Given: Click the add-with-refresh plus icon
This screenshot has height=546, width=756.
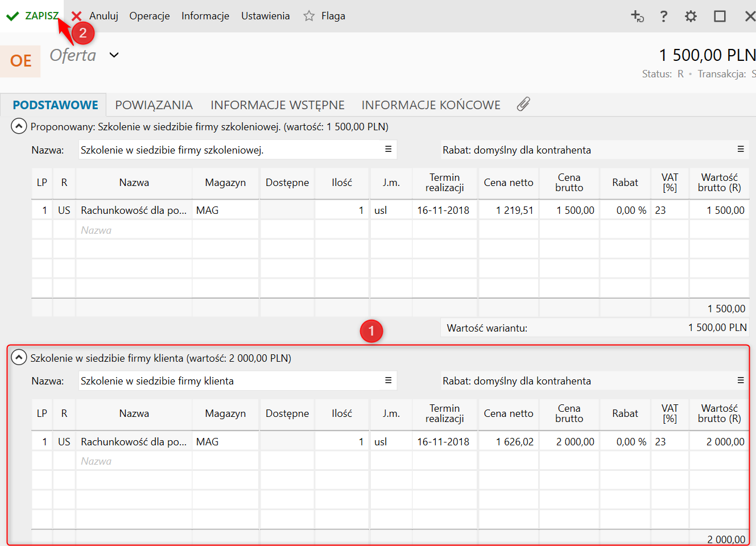Looking at the screenshot, I should click(637, 16).
